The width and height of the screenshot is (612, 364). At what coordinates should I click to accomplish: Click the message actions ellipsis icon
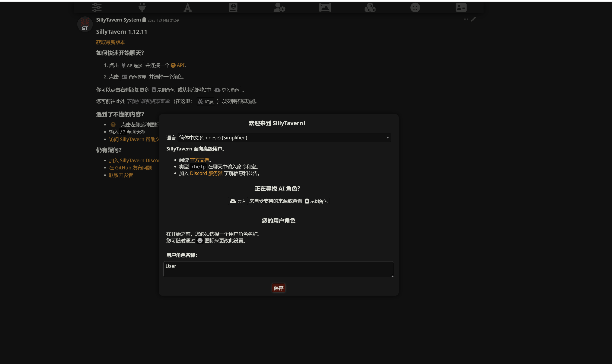pos(466,19)
